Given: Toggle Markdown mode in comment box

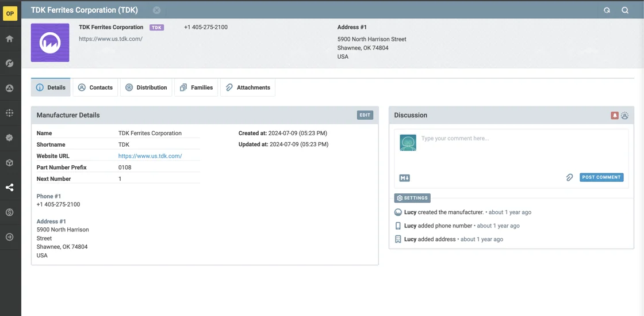Looking at the screenshot, I should point(405,178).
